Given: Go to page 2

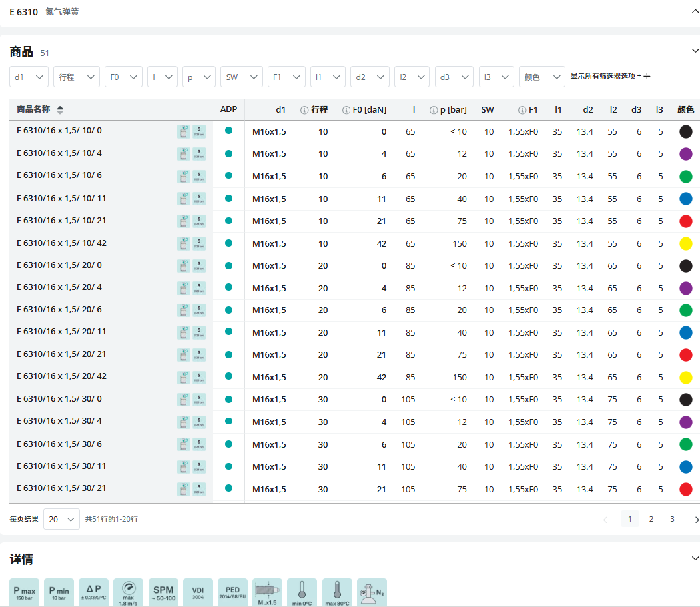Looking at the screenshot, I should pos(651,519).
